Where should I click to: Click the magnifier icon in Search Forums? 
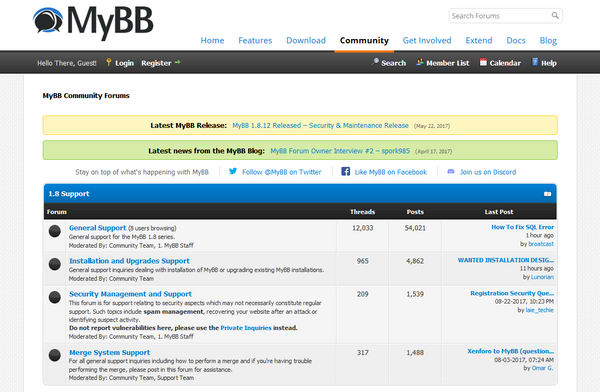555,16
